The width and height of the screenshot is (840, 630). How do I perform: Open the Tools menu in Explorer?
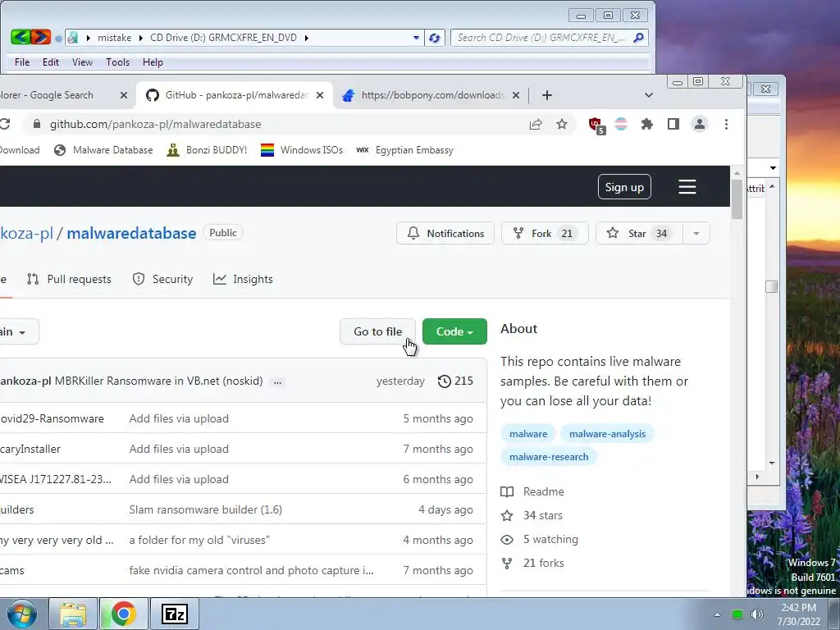point(117,62)
